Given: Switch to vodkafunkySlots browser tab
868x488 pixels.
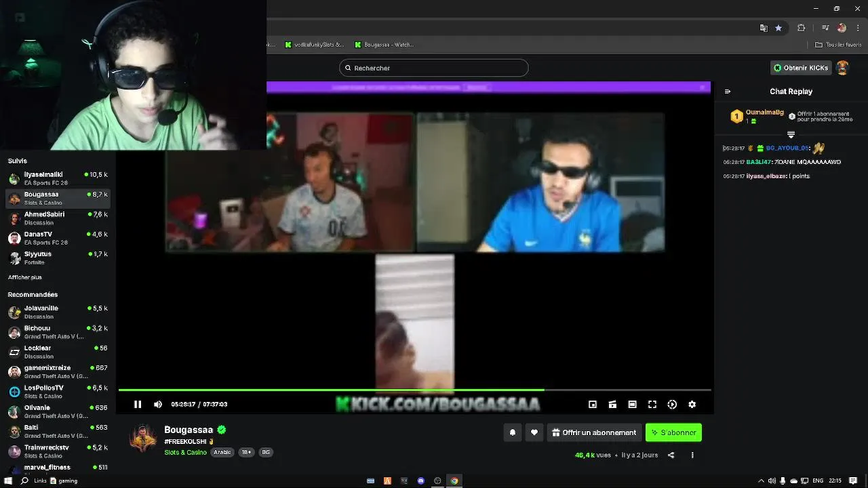Looking at the screenshot, I should click(314, 45).
